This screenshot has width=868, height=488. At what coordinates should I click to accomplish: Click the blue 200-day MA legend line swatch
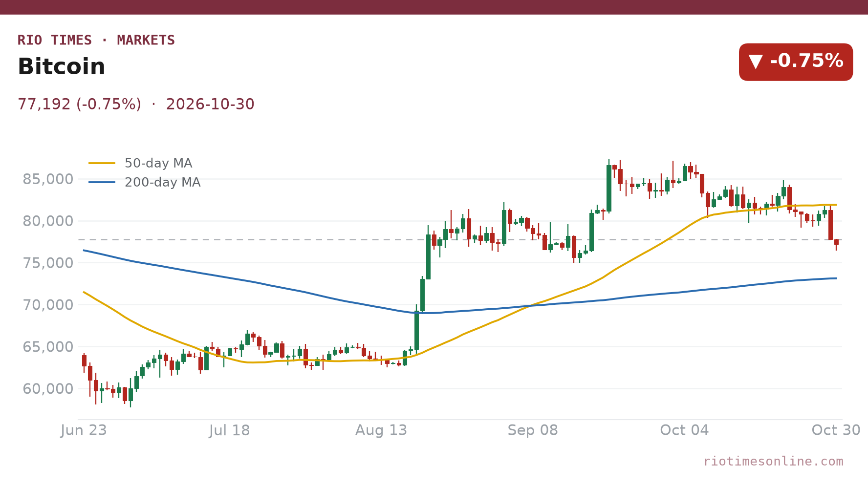[102, 182]
